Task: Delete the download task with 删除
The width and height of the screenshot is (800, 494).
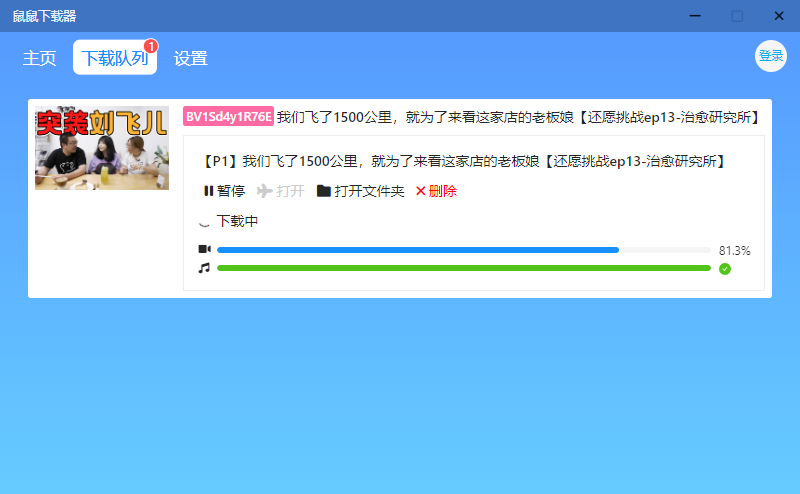Action: (436, 191)
